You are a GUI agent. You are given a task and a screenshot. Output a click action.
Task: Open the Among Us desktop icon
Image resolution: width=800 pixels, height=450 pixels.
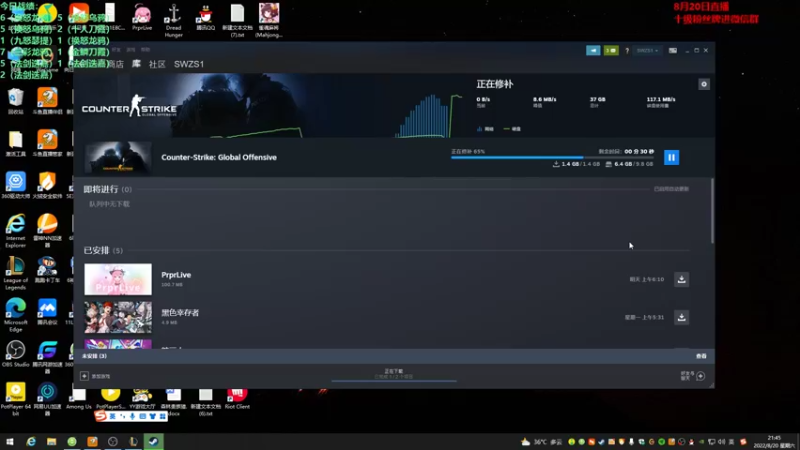tap(79, 399)
